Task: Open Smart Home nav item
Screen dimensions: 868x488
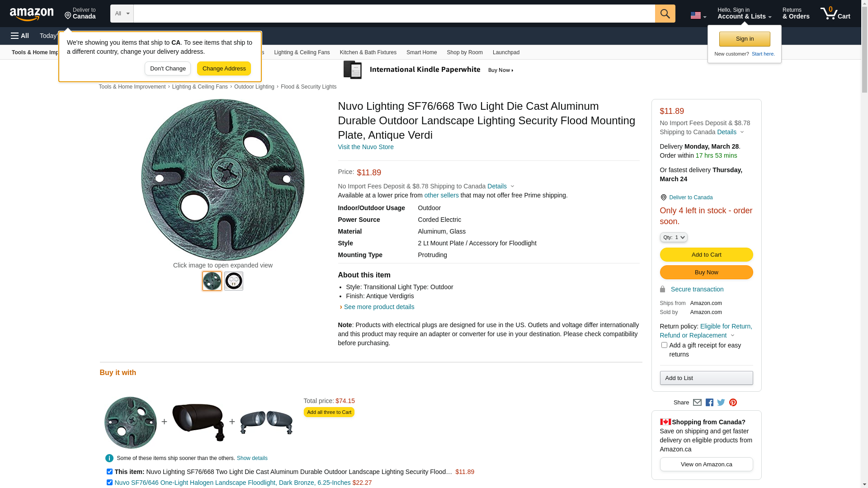Action: pyautogui.click(x=421, y=52)
